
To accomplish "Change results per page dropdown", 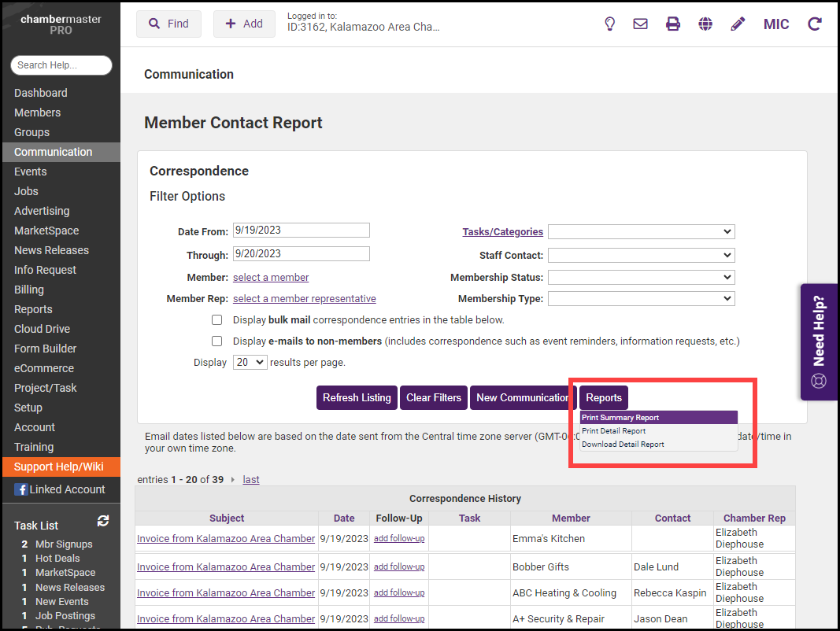I will coord(250,363).
